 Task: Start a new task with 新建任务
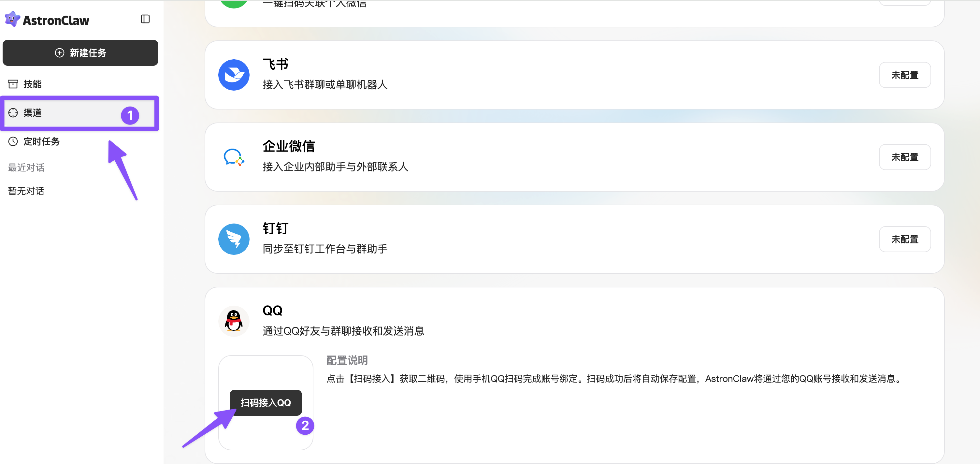click(x=80, y=52)
